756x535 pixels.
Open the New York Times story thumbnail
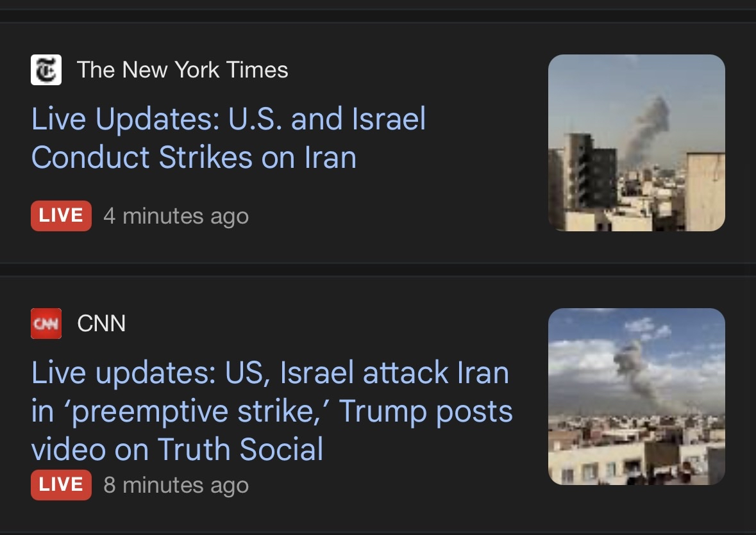636,142
